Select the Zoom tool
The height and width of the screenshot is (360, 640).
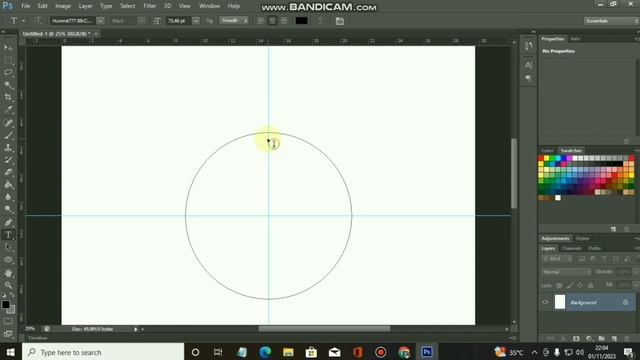pyautogui.click(x=8, y=285)
